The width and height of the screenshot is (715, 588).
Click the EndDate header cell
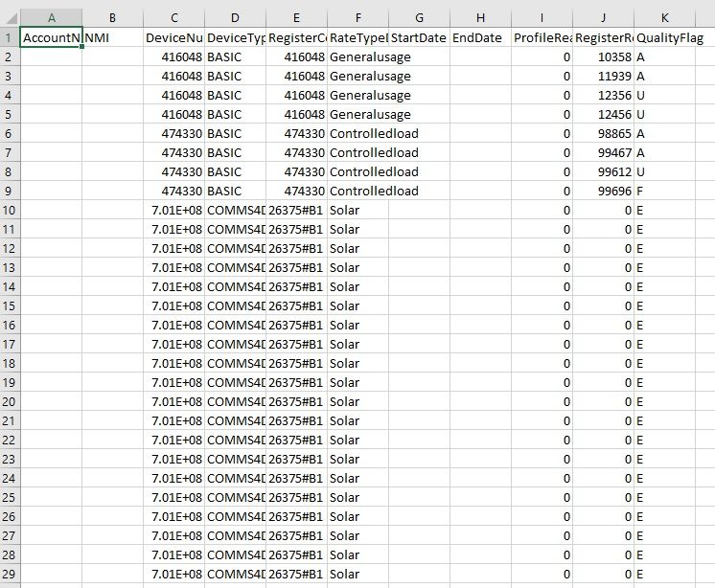480,37
